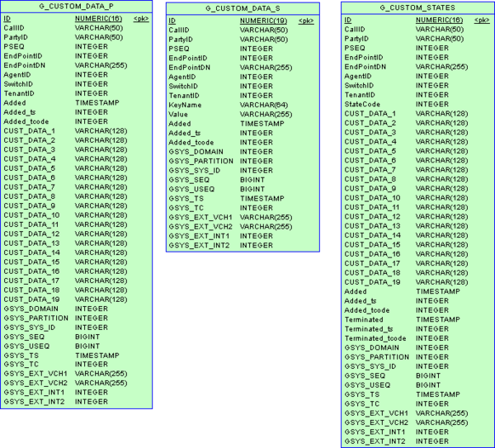Select Terminated_ts column in G_CUSTOM_STATES
This screenshot has width=495, height=448.
tap(369, 329)
